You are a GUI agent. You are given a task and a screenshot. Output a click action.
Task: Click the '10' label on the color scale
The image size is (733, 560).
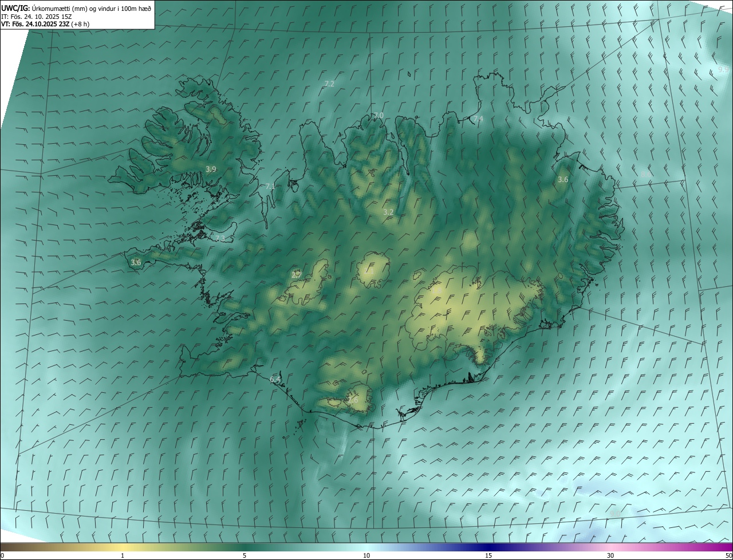tap(366, 556)
